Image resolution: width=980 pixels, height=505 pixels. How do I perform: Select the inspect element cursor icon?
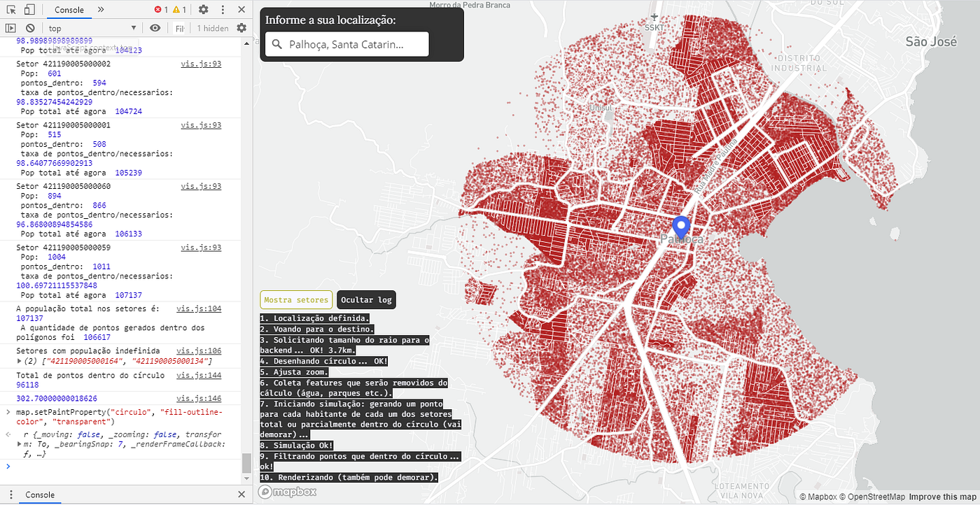coord(10,10)
